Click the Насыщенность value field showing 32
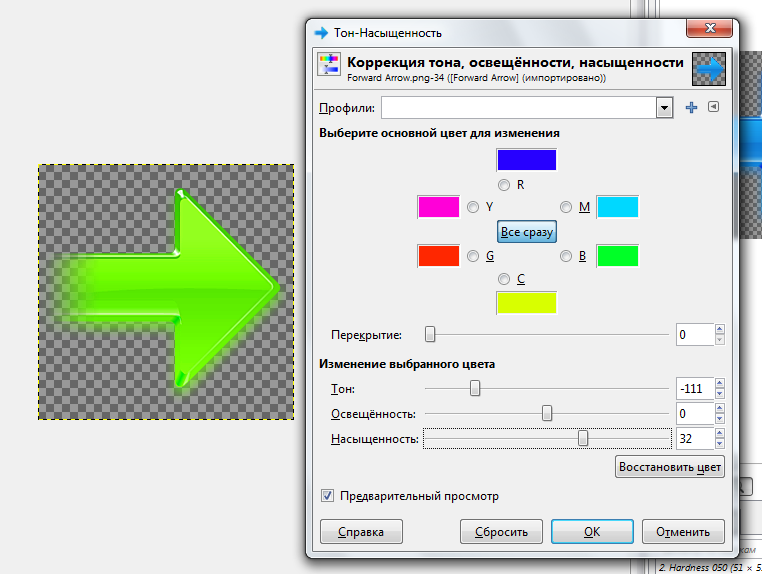The width and height of the screenshot is (762, 574). (695, 438)
